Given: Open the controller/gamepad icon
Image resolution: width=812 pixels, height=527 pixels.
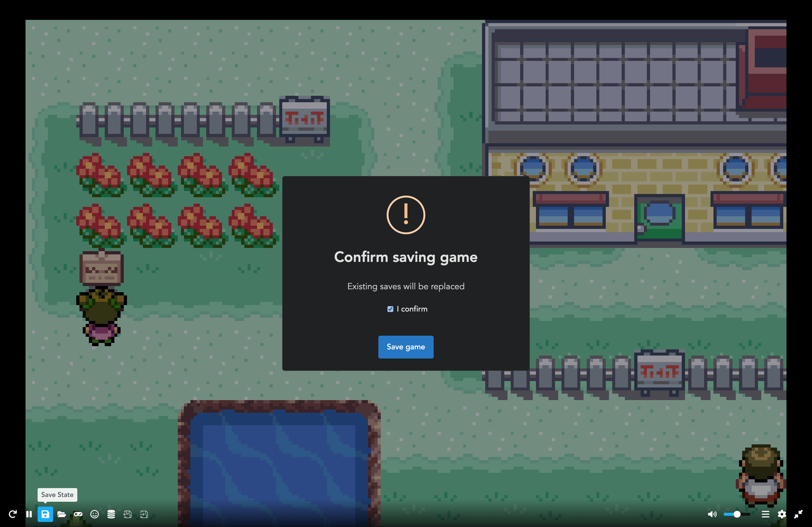Looking at the screenshot, I should (x=78, y=514).
